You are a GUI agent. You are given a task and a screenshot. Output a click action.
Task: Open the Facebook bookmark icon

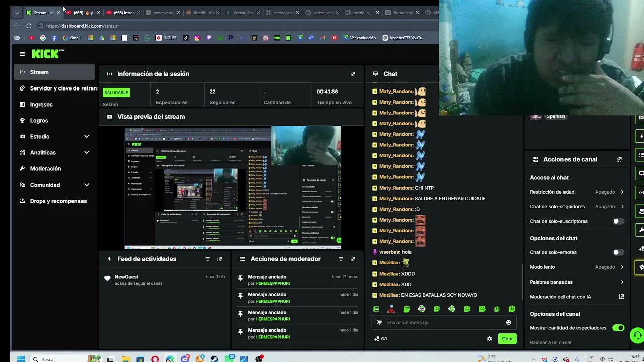[x=54, y=38]
